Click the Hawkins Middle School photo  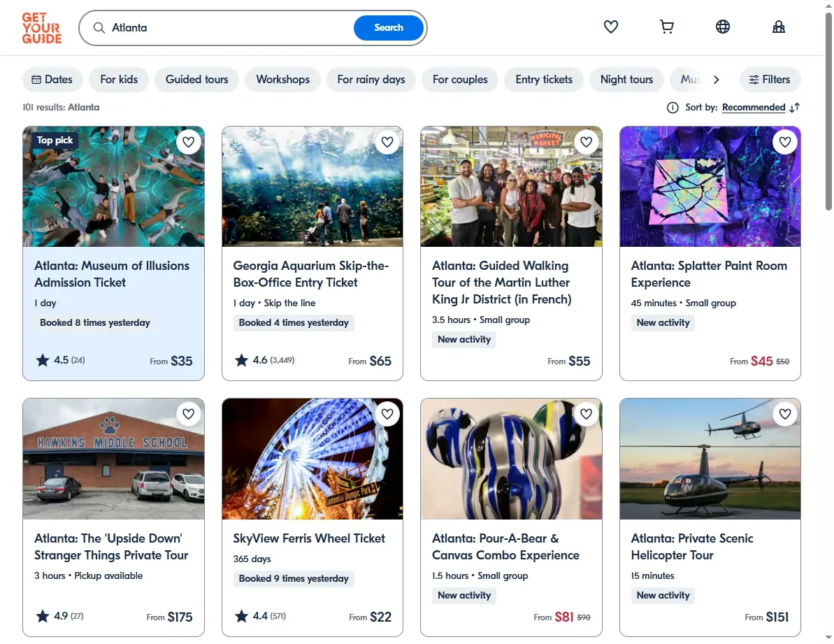click(x=113, y=459)
